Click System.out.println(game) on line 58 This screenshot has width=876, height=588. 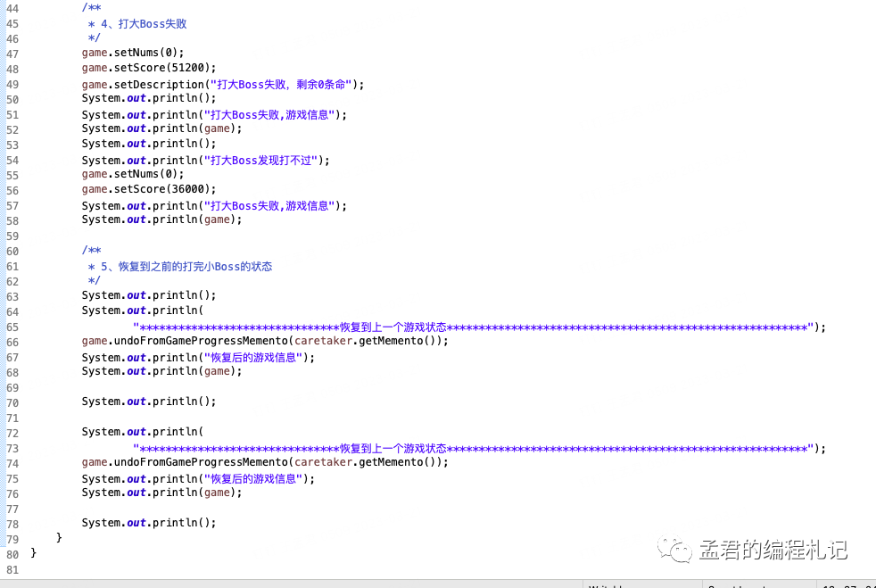tap(162, 219)
